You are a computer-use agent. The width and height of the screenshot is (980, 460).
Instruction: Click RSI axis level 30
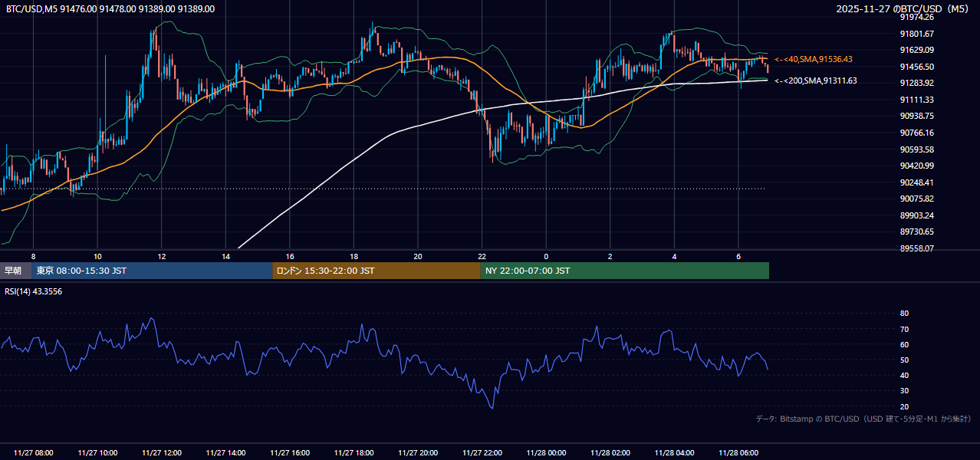tap(904, 391)
